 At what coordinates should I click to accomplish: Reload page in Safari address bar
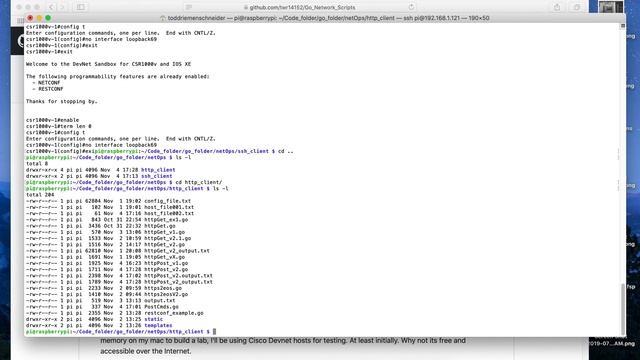click(411, 7)
